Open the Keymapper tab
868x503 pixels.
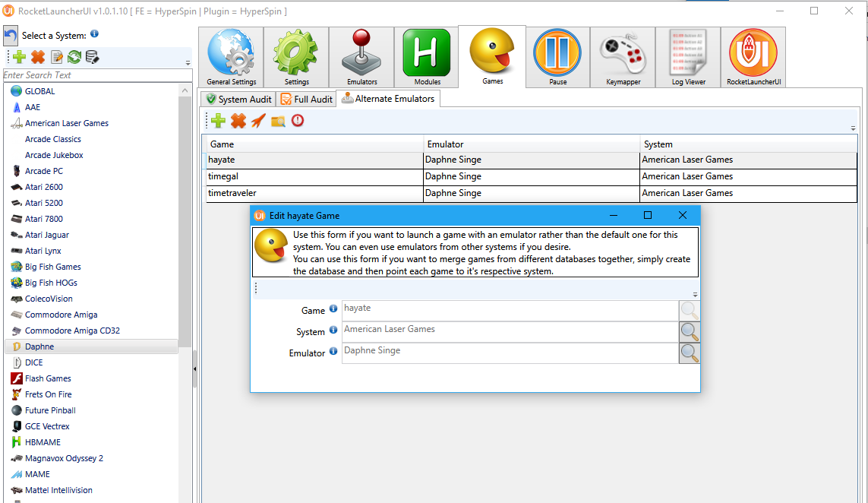pyautogui.click(x=623, y=57)
